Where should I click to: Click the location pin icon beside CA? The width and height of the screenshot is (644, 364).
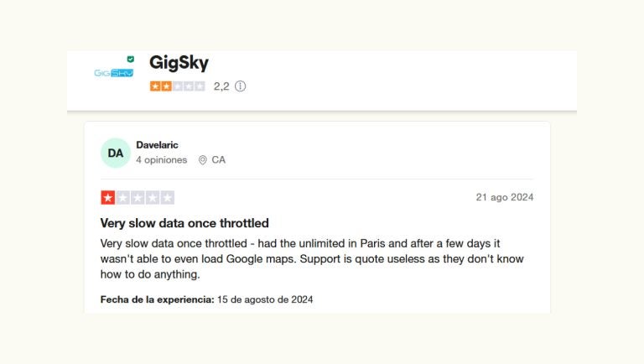202,160
